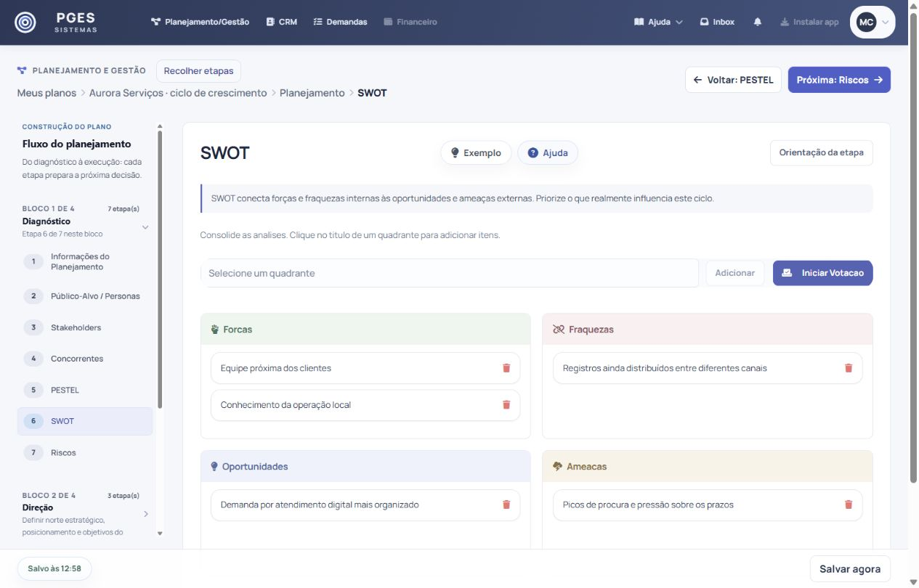Delete the 'Registros ainda distribuídos' weakness item
The height and width of the screenshot is (588, 919).
click(849, 368)
